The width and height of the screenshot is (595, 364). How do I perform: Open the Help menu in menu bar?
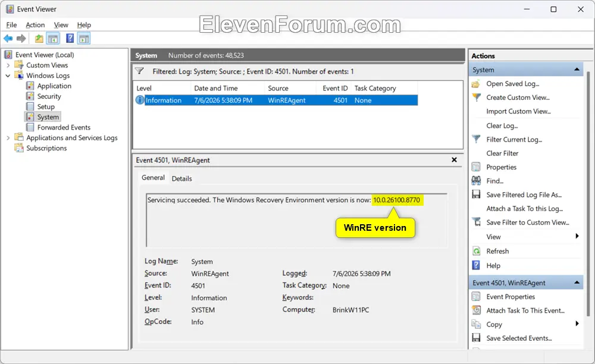click(x=84, y=25)
